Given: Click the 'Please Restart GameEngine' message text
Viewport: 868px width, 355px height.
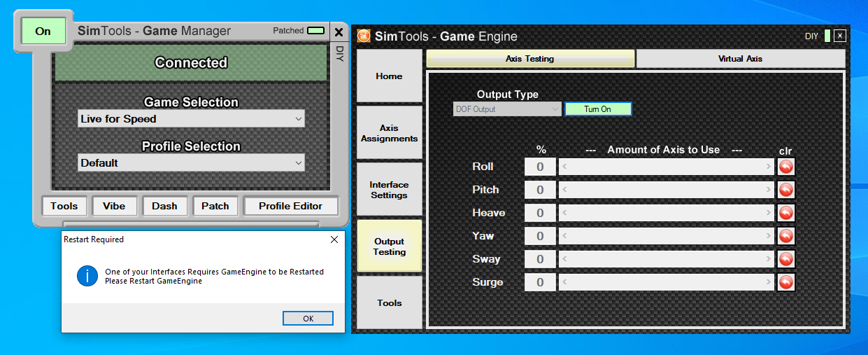Looking at the screenshot, I should point(153,281).
